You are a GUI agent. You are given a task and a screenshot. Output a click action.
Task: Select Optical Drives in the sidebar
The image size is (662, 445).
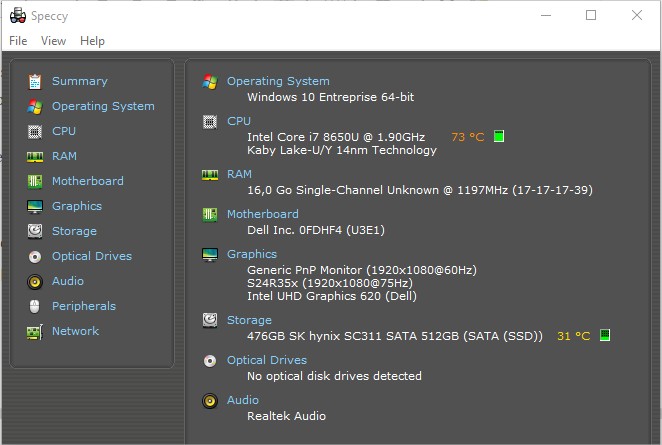[92, 256]
